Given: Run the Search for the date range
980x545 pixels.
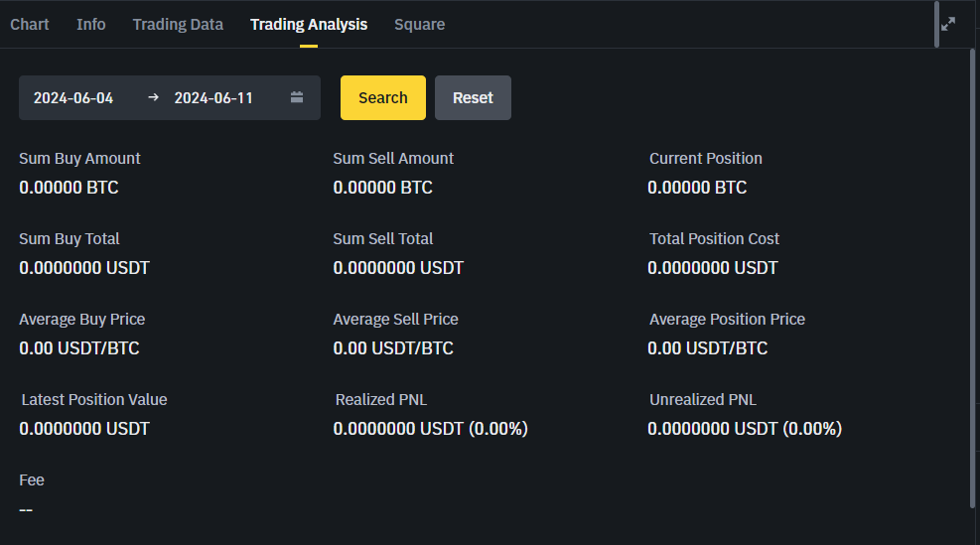Looking at the screenshot, I should coord(383,97).
